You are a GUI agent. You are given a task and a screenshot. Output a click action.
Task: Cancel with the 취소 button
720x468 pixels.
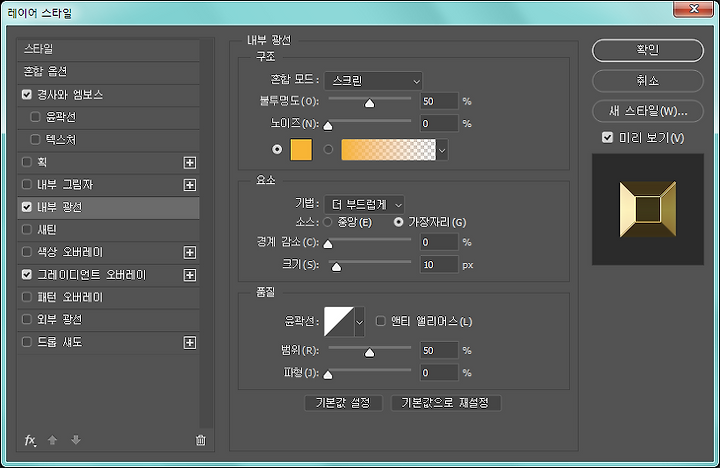tap(647, 81)
